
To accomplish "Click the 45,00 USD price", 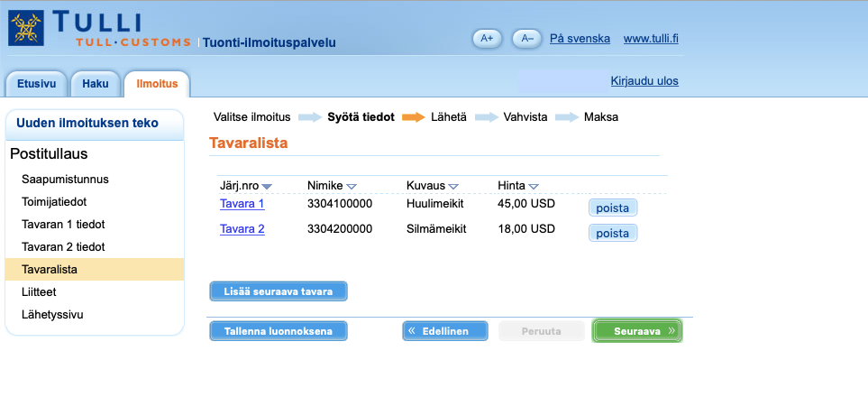I will (x=526, y=204).
